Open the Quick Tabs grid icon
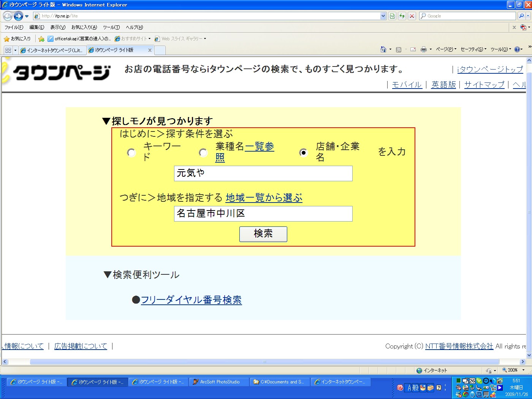The image size is (532, 399). click(8, 50)
